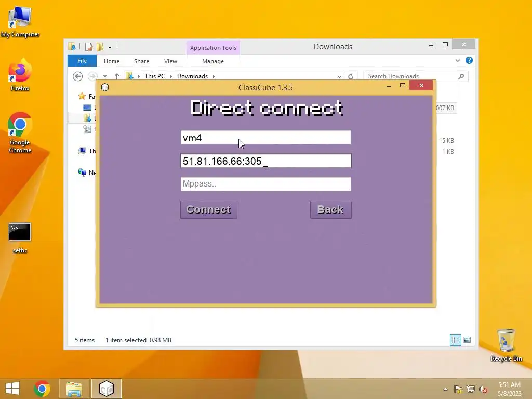
Task: Click the search magnifier icon in Explorer
Action: pyautogui.click(x=461, y=76)
